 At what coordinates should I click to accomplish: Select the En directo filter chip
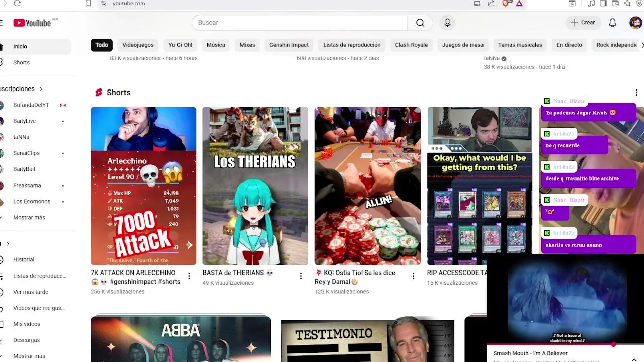(569, 45)
